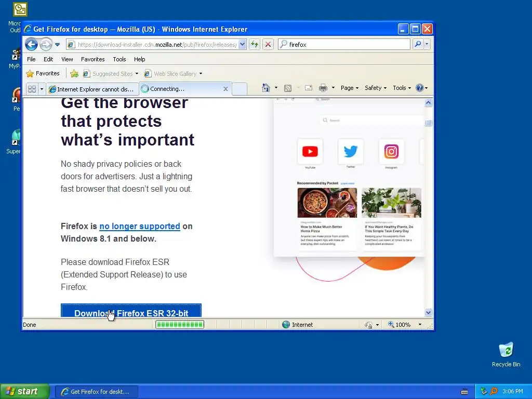Screen dimensions: 532x399
Task: Click Add to Favorites Bar icon
Action: 74,73
